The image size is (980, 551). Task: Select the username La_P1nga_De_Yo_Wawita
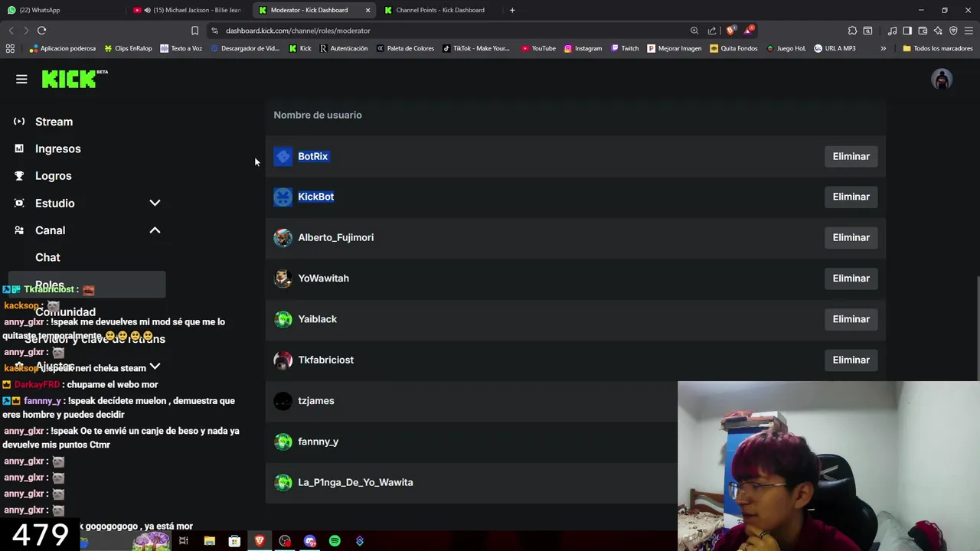[x=355, y=482]
